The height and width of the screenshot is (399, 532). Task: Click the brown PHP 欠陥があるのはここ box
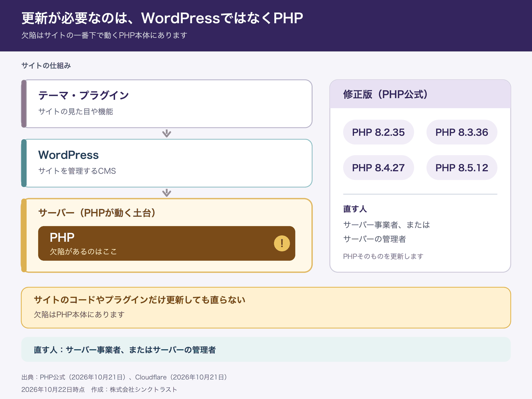pyautogui.click(x=167, y=243)
